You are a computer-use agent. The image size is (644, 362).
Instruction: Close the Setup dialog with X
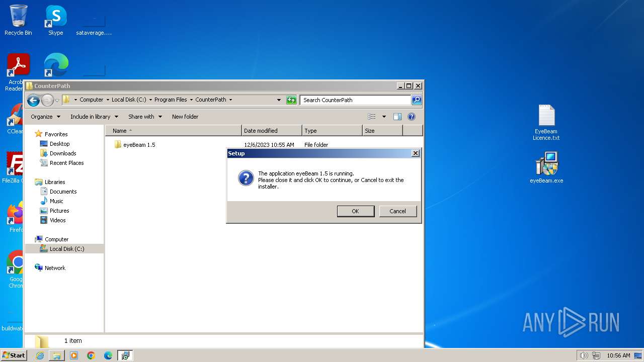pyautogui.click(x=415, y=153)
